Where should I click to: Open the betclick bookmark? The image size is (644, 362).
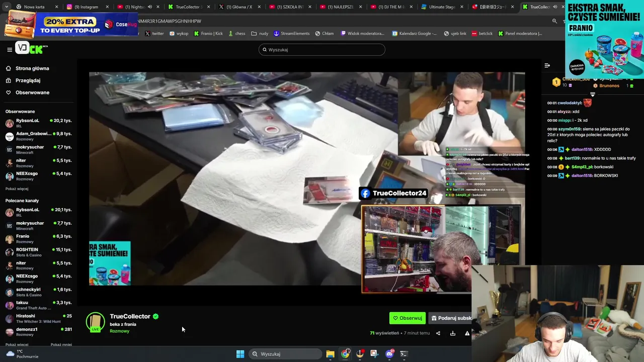pyautogui.click(x=482, y=34)
